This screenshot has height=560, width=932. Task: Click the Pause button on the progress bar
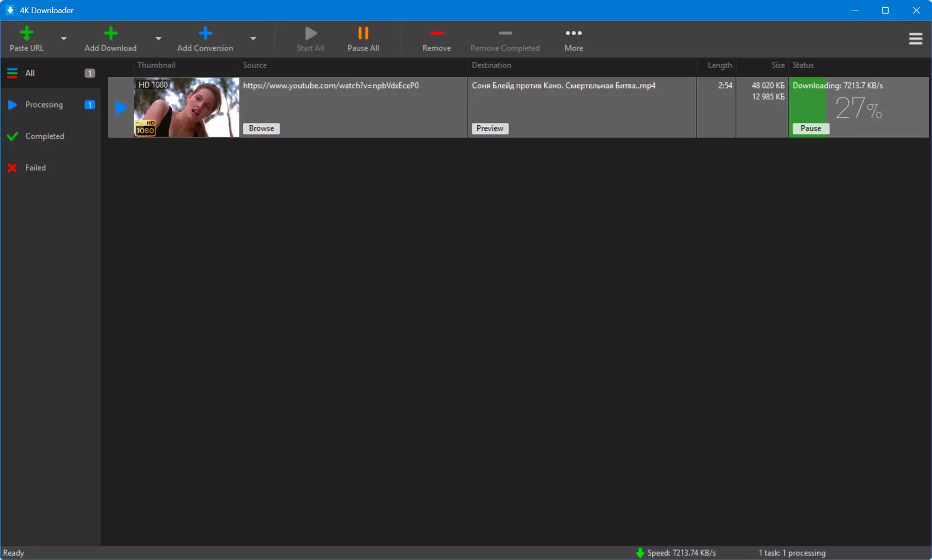pyautogui.click(x=811, y=128)
